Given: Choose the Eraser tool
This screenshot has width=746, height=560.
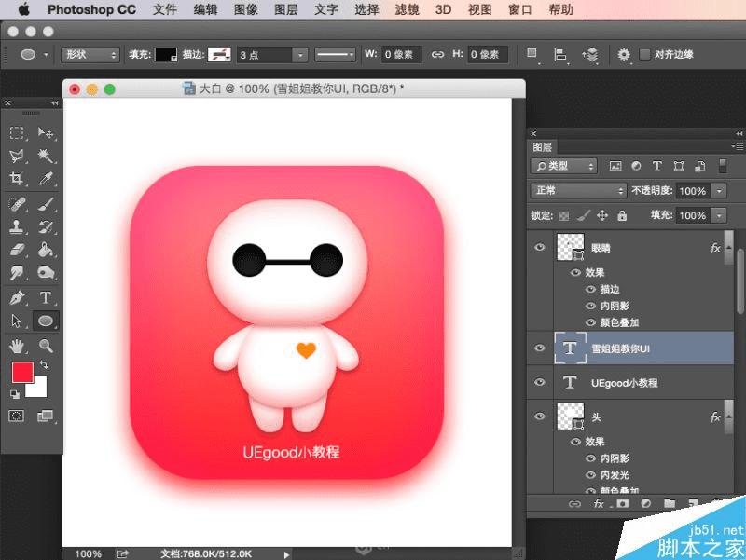Looking at the screenshot, I should pyautogui.click(x=17, y=250).
